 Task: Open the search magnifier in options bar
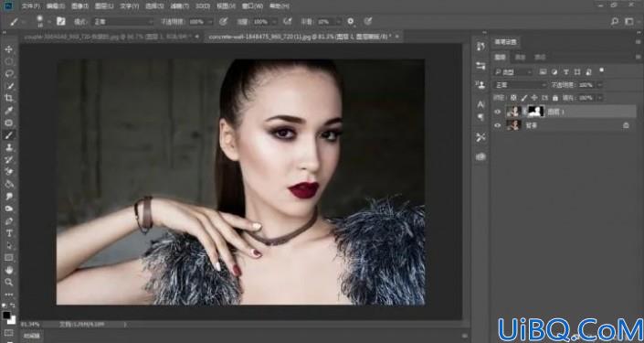615,21
